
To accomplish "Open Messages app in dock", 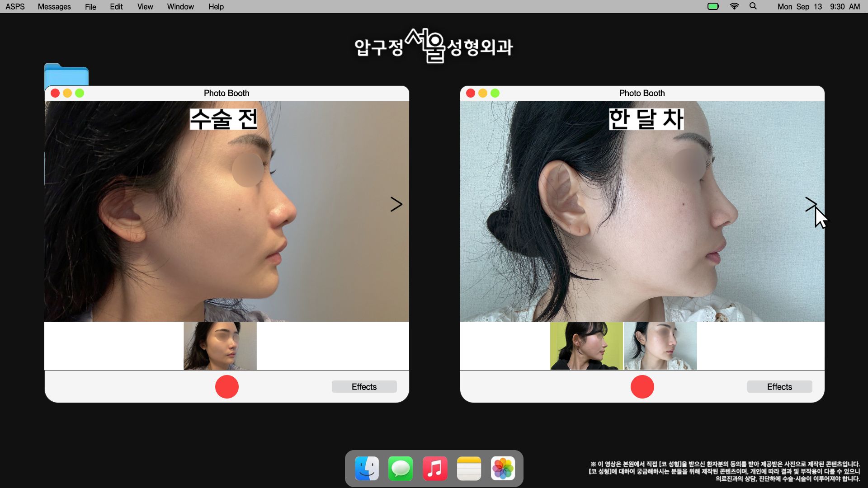I will (401, 469).
